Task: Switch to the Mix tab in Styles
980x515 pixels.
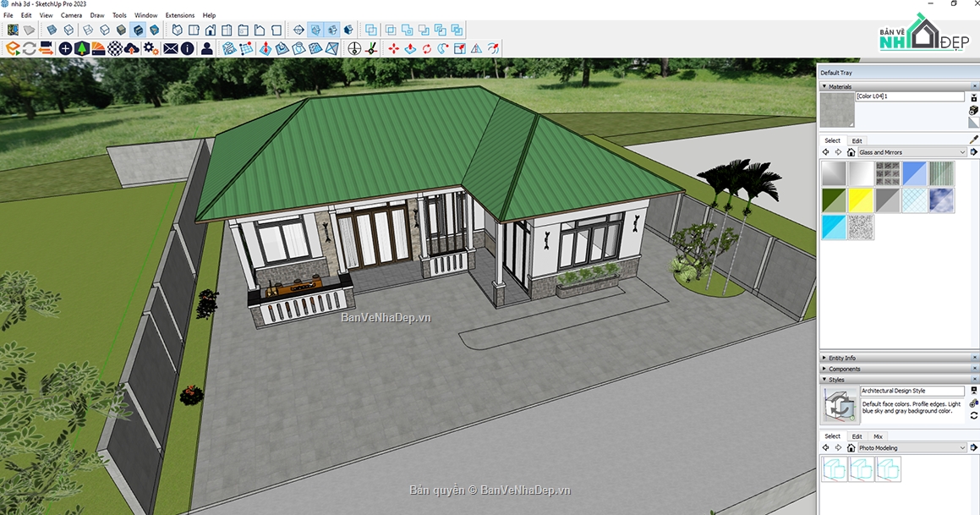Action: click(878, 436)
